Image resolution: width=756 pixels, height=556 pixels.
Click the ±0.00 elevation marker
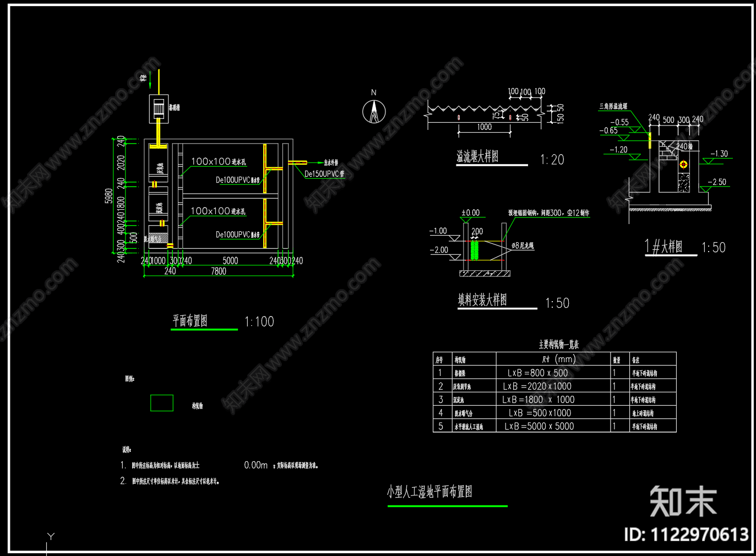tap(470, 212)
